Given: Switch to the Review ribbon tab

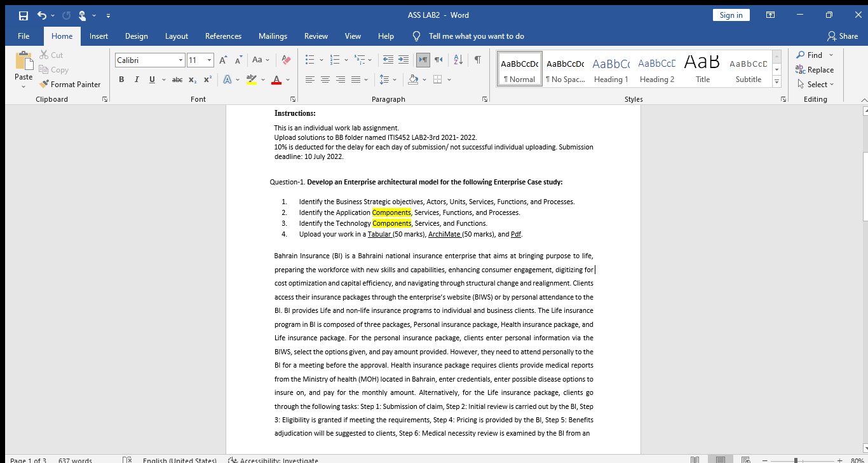Looking at the screenshot, I should coord(316,36).
